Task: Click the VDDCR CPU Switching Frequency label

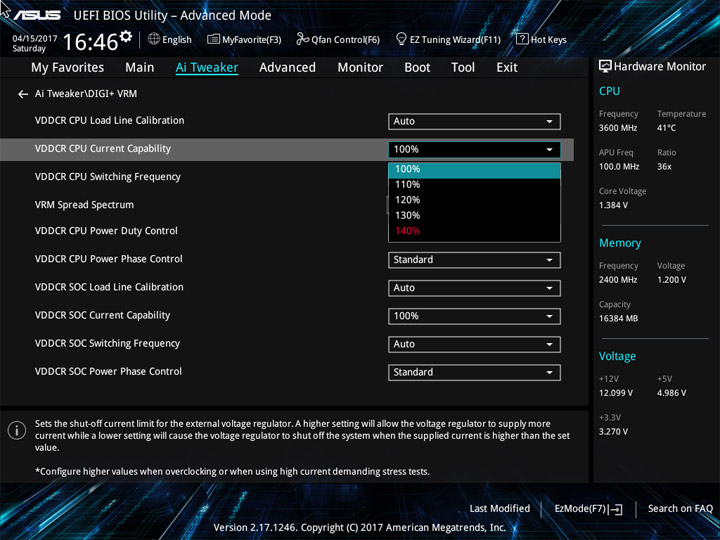Action: coord(108,177)
